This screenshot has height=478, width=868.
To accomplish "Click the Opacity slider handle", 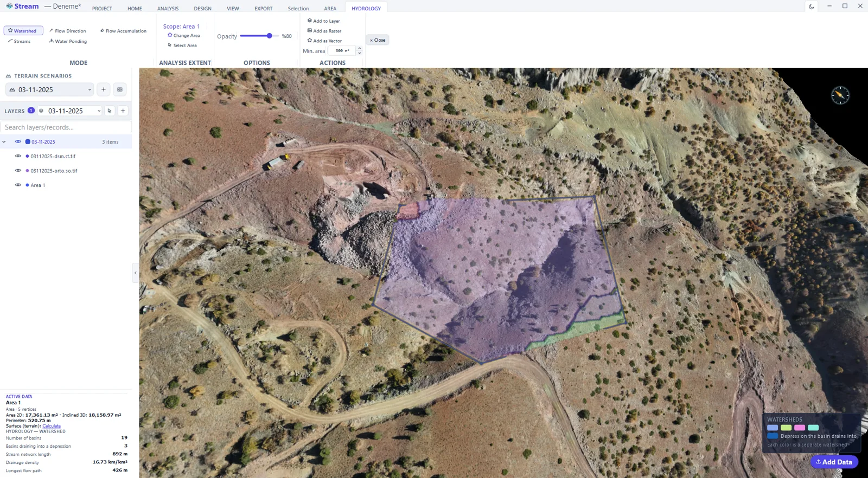I will (x=269, y=36).
